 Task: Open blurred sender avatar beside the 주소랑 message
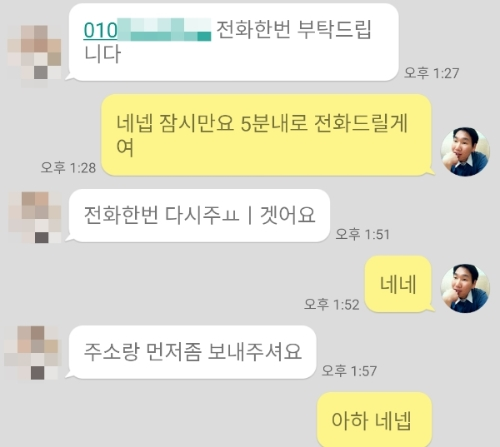point(33,353)
